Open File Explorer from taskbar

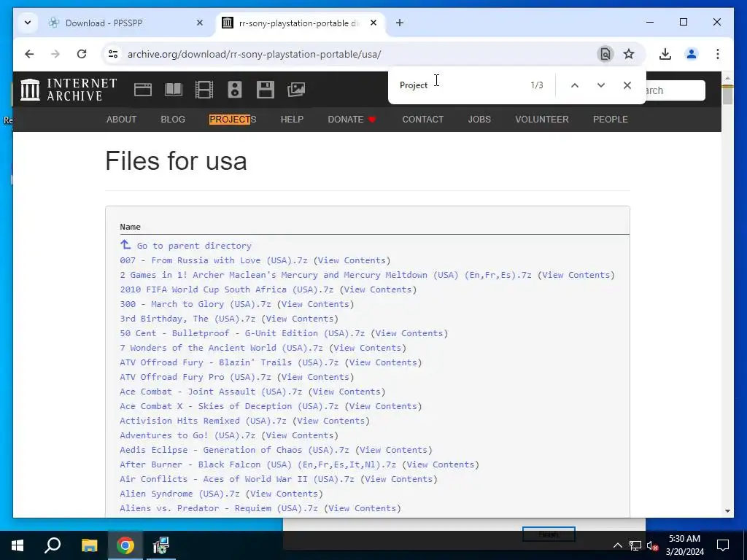point(89,545)
